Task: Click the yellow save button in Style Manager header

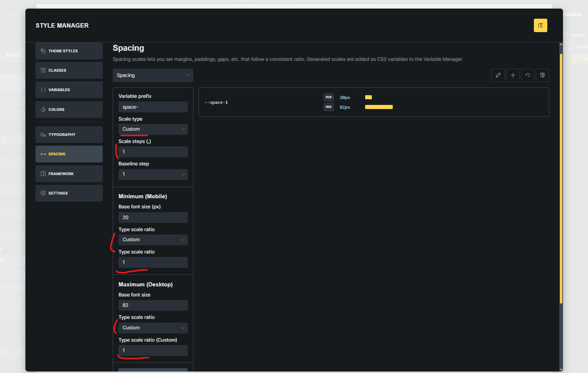Action: click(x=540, y=25)
